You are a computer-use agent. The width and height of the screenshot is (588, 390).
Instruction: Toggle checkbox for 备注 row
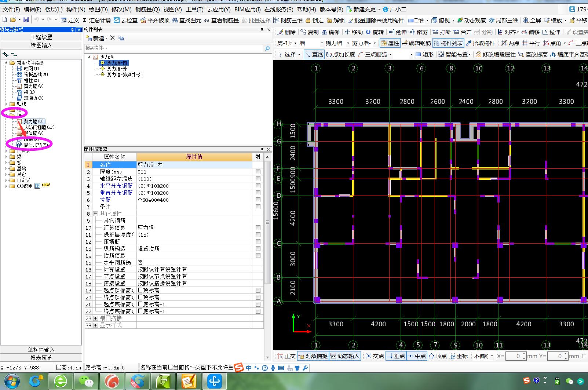[258, 207]
